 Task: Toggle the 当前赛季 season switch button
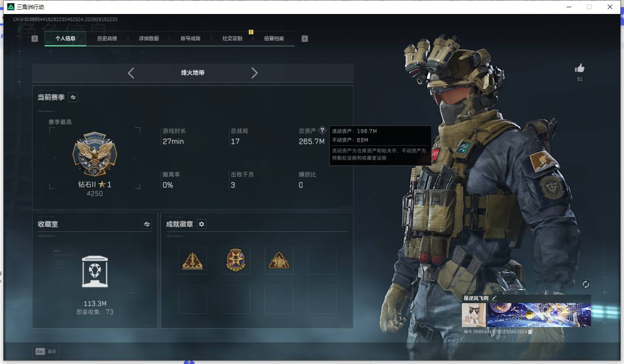pyautogui.click(x=73, y=97)
